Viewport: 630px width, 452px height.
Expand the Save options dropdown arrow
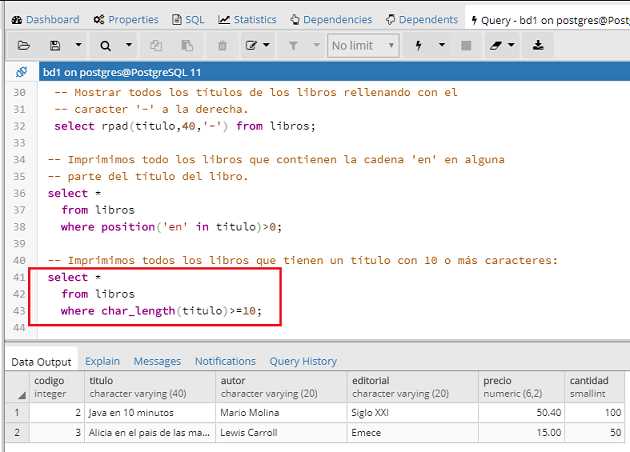tap(79, 45)
